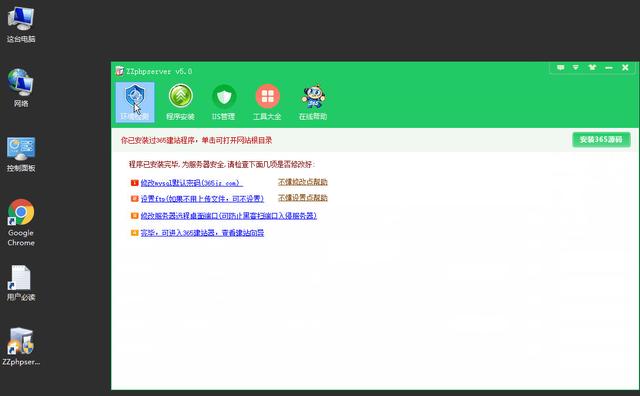The image size is (640, 396).
Task: Open the feedback speech bubble icon
Action: pos(560,67)
